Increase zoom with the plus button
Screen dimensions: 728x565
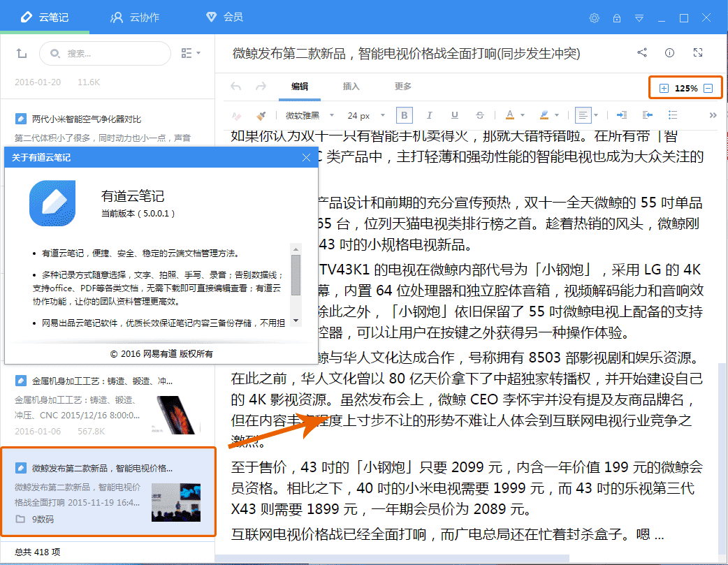coord(664,88)
